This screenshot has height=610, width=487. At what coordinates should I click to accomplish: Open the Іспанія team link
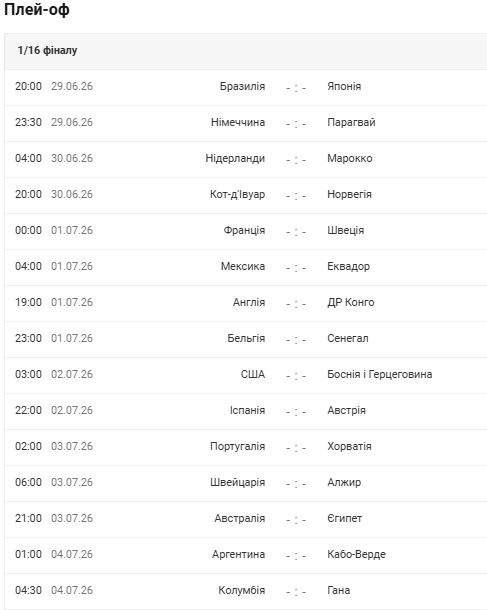click(247, 410)
